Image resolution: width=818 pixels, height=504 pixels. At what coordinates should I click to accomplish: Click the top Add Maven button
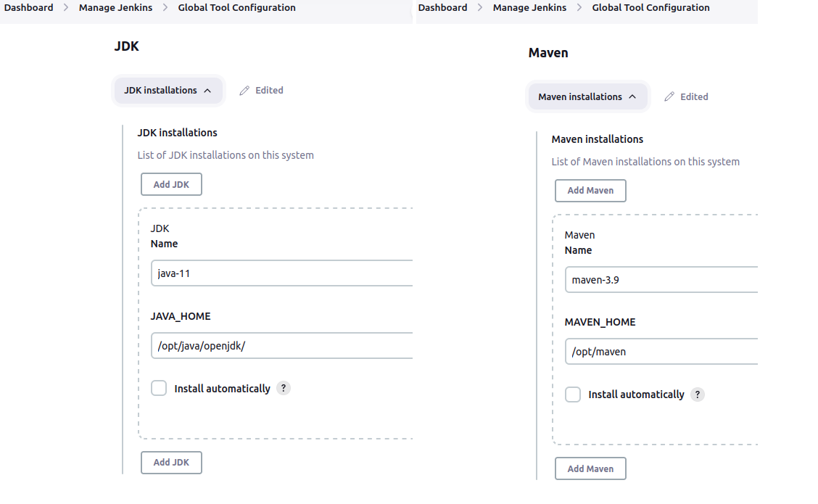pos(590,191)
